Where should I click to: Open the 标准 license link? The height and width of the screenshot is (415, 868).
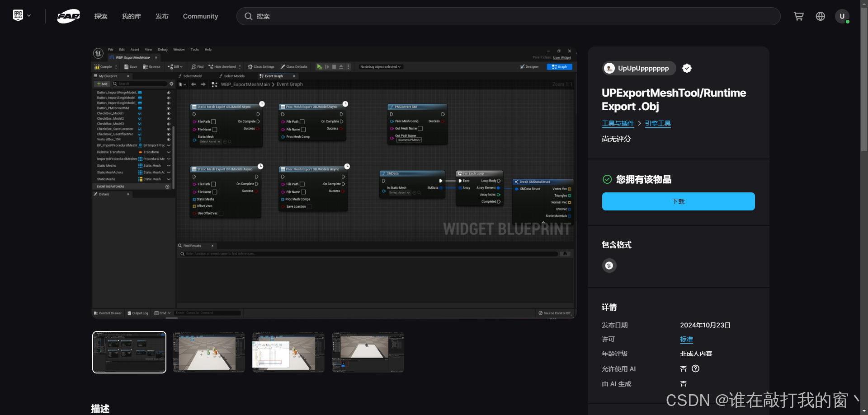[x=686, y=339]
